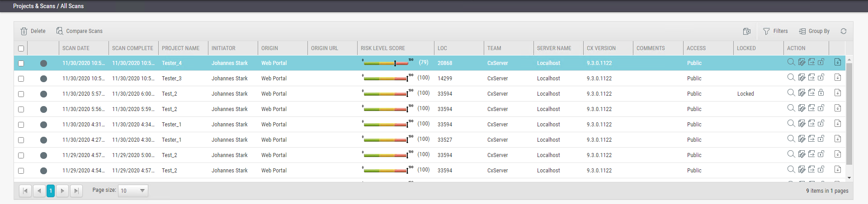Screen dimensions: 868x204
Task: Tick the select-all checkbox in the header
Action: (x=21, y=48)
